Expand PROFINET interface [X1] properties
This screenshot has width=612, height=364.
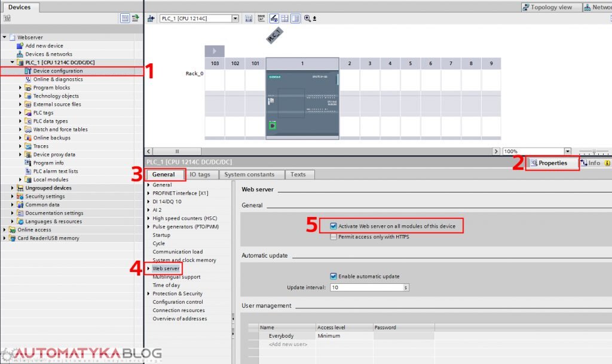tap(148, 193)
